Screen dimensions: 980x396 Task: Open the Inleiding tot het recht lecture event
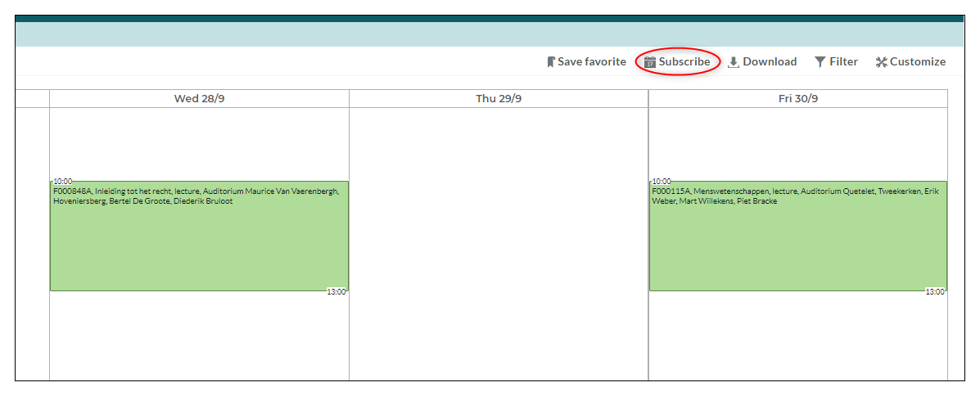click(x=199, y=241)
